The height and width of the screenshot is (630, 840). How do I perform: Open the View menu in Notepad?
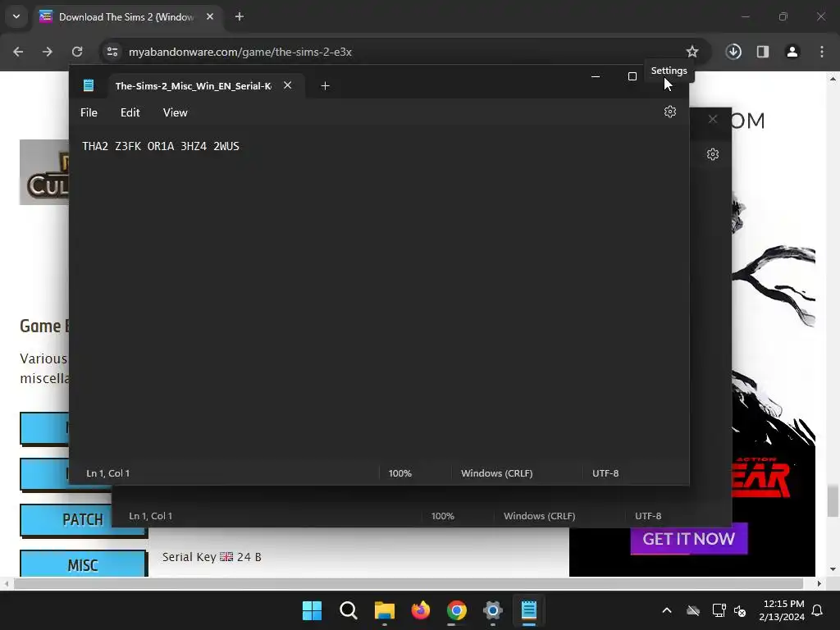click(176, 112)
